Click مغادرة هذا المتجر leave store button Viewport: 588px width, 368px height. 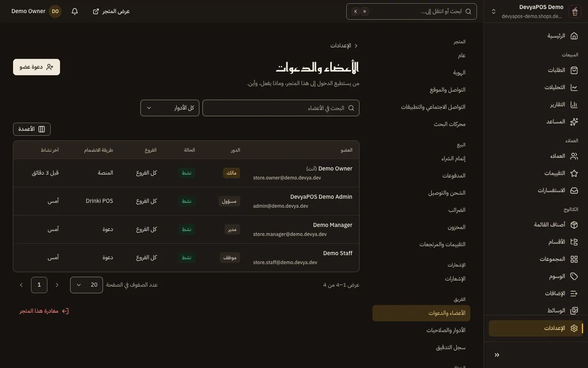(x=44, y=311)
